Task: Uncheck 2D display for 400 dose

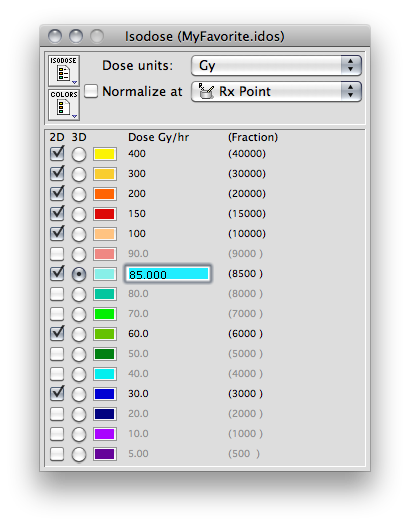Action: (x=57, y=154)
